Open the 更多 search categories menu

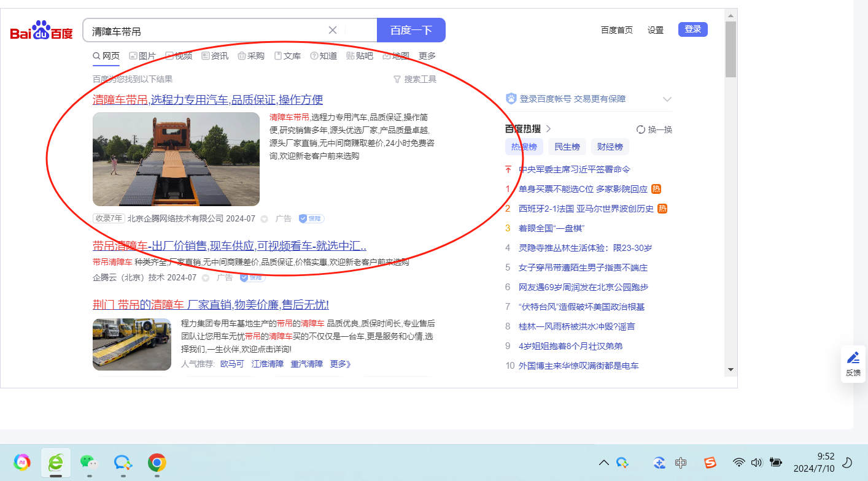click(427, 56)
